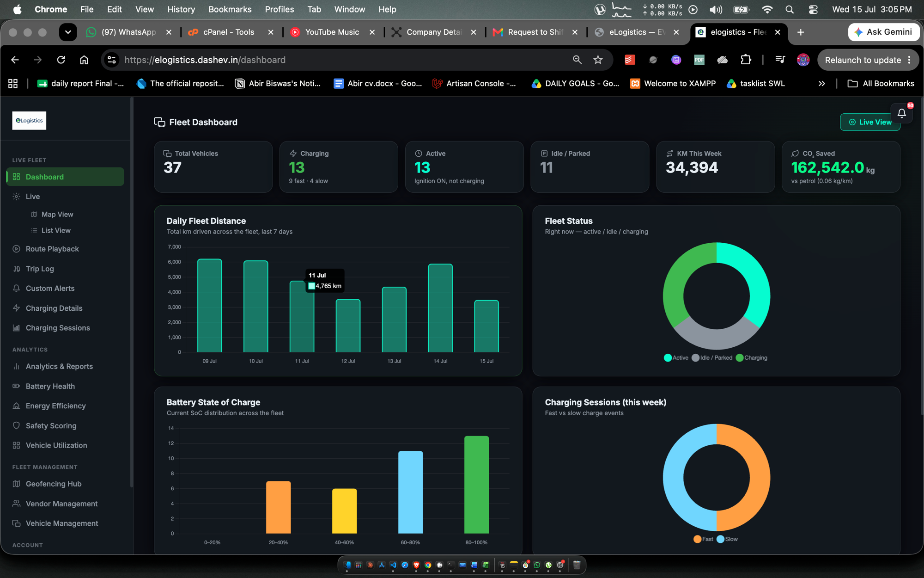Open the apps grid in bookmarks bar
924x578 pixels.
point(13,84)
